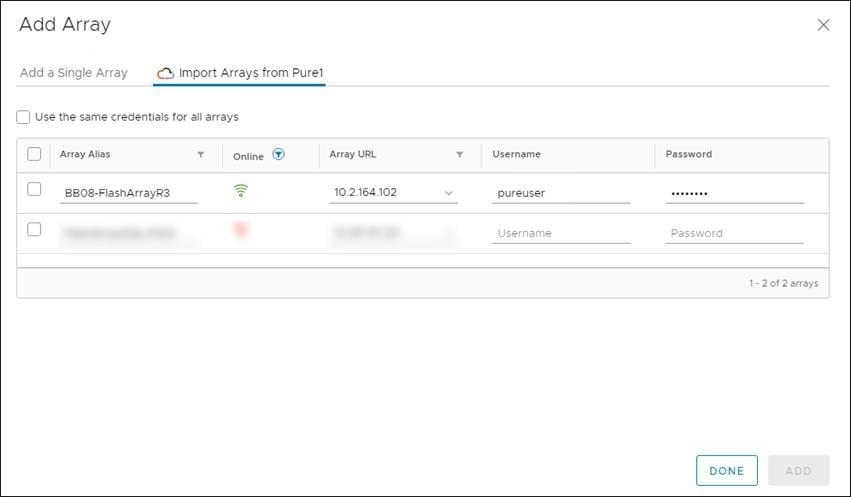Enable Use the same credentials for all arrays
This screenshot has height=497, width=851.
point(23,117)
